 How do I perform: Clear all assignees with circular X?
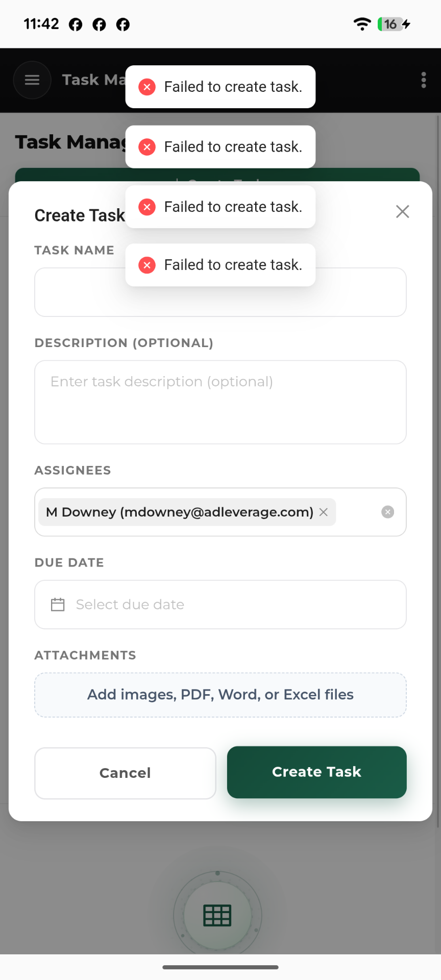387,512
